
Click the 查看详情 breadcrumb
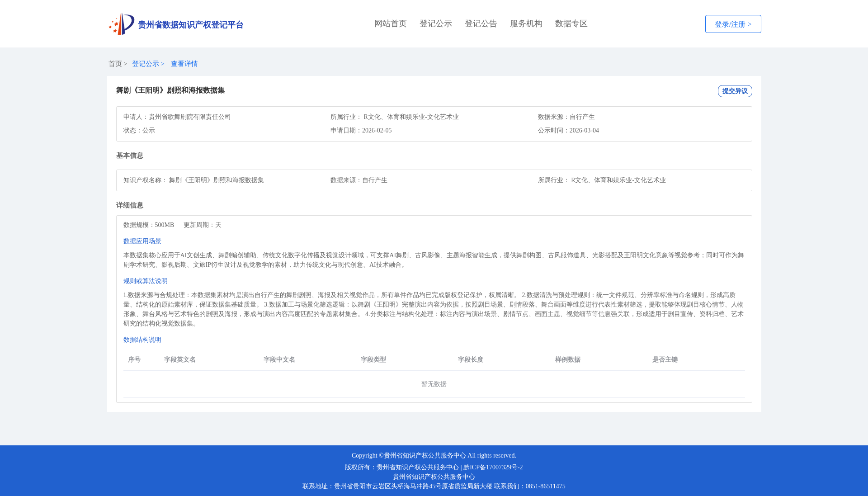pyautogui.click(x=184, y=64)
